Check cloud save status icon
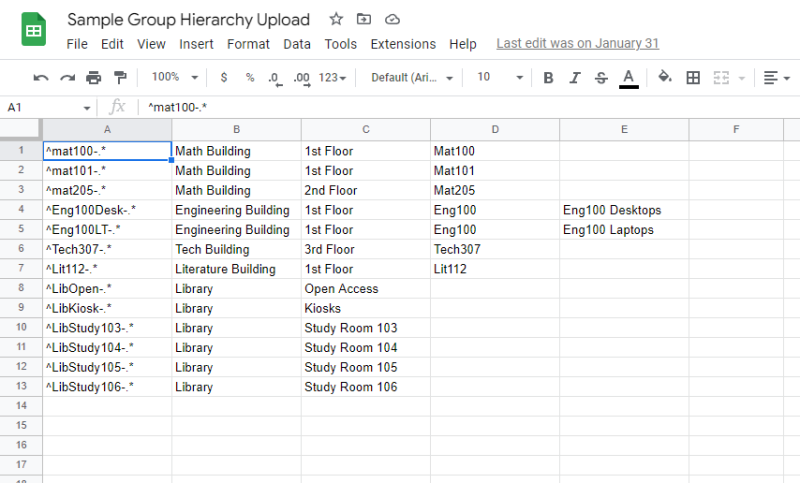 tap(392, 19)
